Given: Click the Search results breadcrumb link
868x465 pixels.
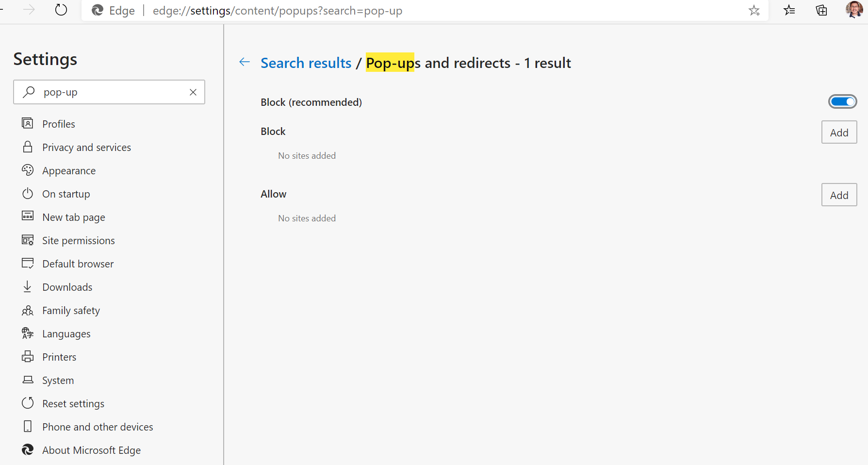Looking at the screenshot, I should point(306,63).
